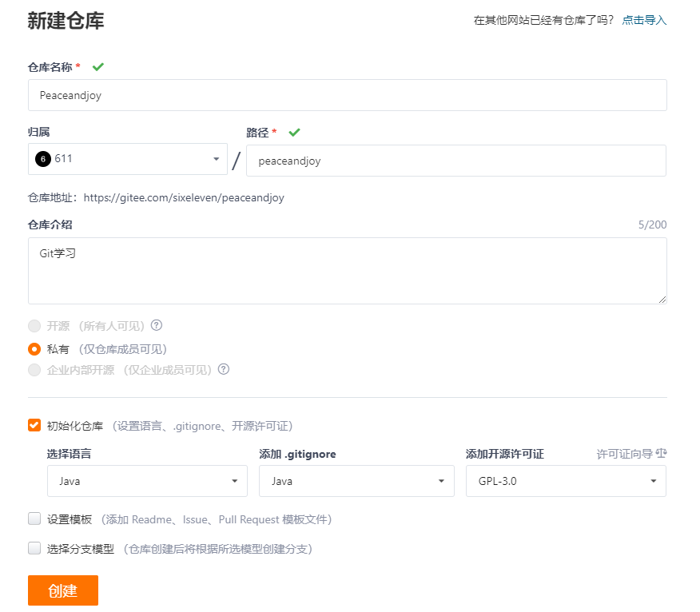The image size is (700, 612).
Task: Click the 点击导入 link
Action: coord(644,19)
